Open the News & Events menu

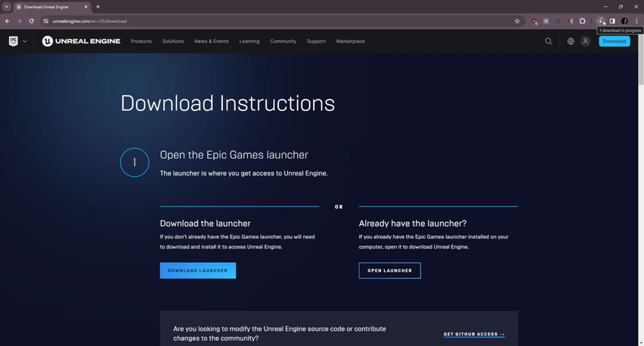[212, 42]
